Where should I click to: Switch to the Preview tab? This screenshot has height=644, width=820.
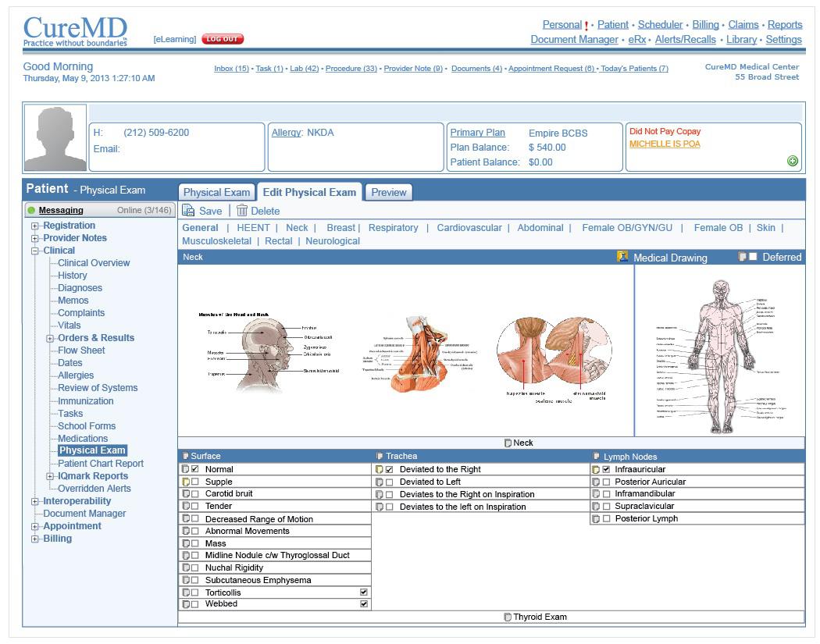[388, 193]
